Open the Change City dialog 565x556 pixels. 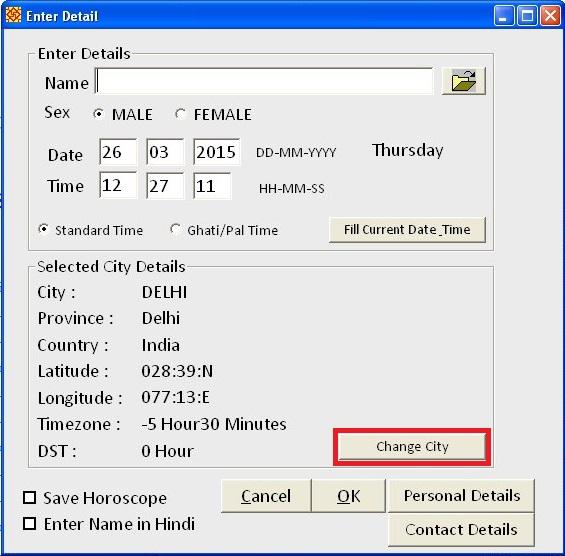click(412, 446)
